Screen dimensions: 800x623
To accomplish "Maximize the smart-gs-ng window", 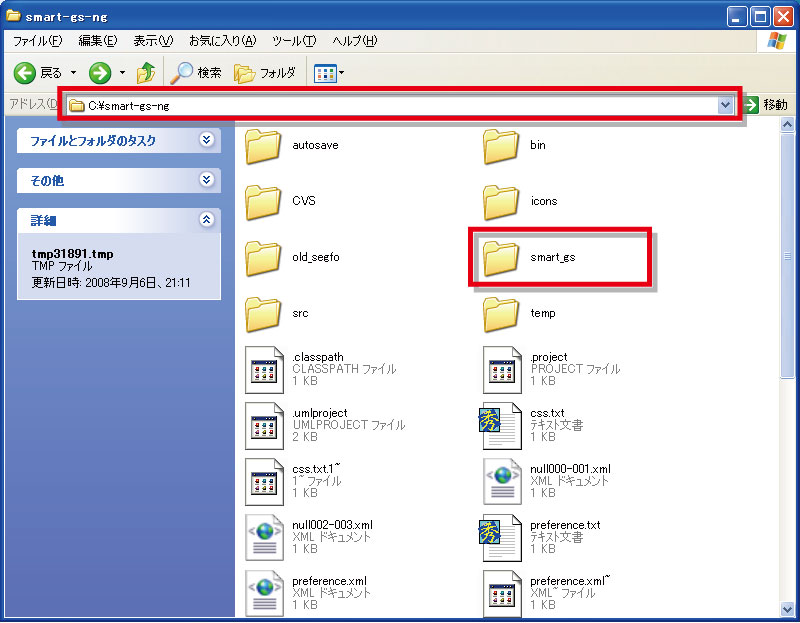I will 760,17.
